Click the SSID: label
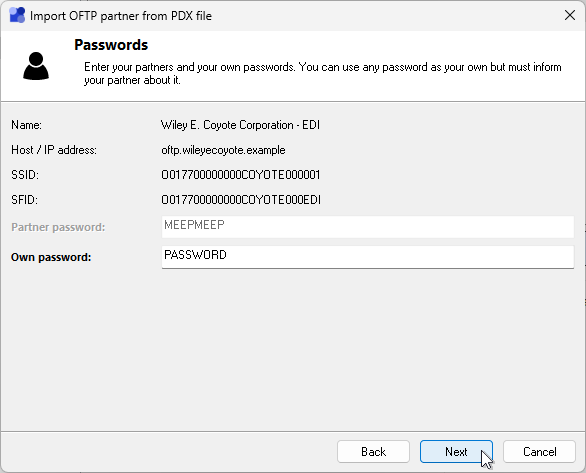The height and width of the screenshot is (473, 586). click(25, 175)
